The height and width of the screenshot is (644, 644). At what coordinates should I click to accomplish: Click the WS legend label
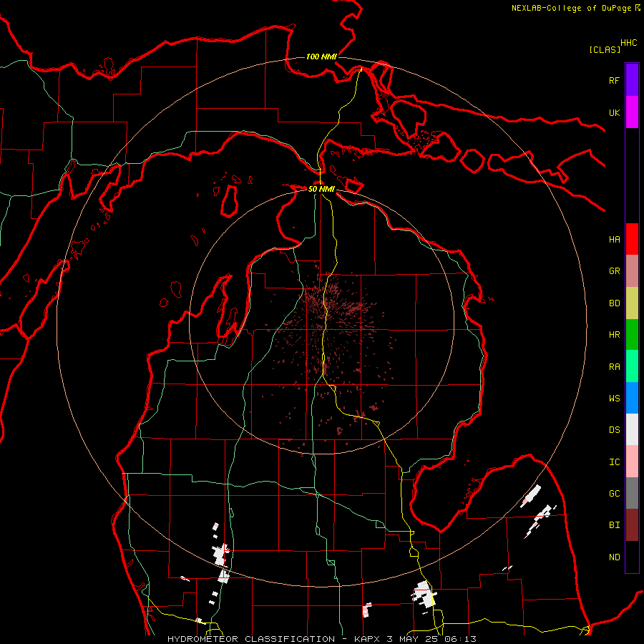(614, 399)
